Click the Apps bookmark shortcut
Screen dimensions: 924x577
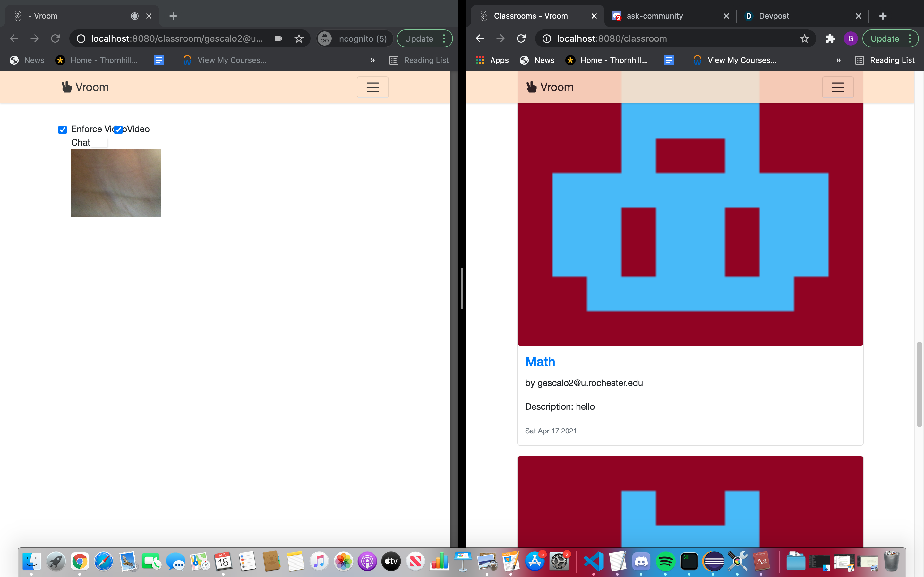click(492, 60)
